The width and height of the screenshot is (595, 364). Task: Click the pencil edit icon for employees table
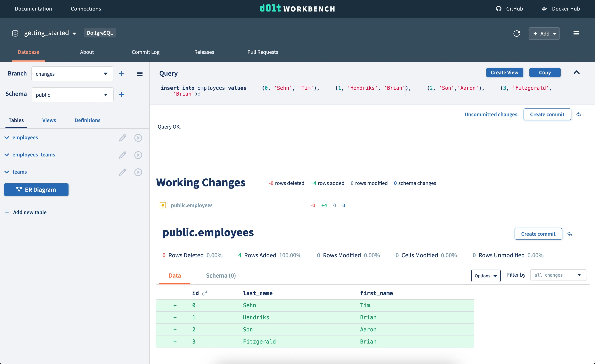pyautogui.click(x=123, y=138)
